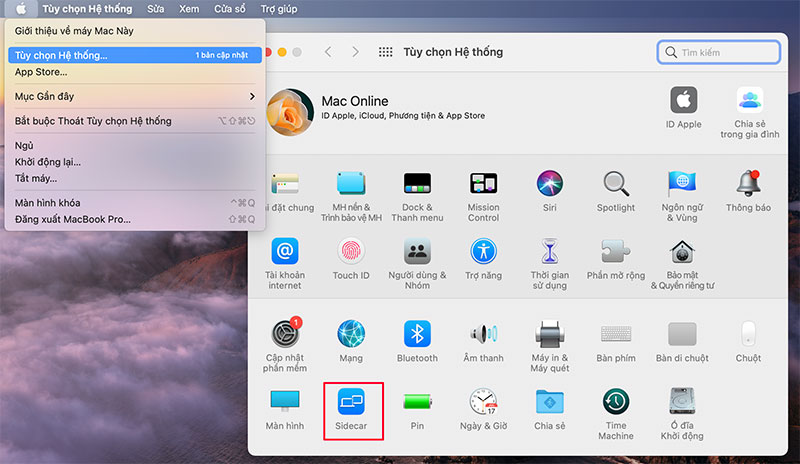Select Đăng xuất MacBook Pro…
The width and height of the screenshot is (800, 464).
[x=135, y=219]
